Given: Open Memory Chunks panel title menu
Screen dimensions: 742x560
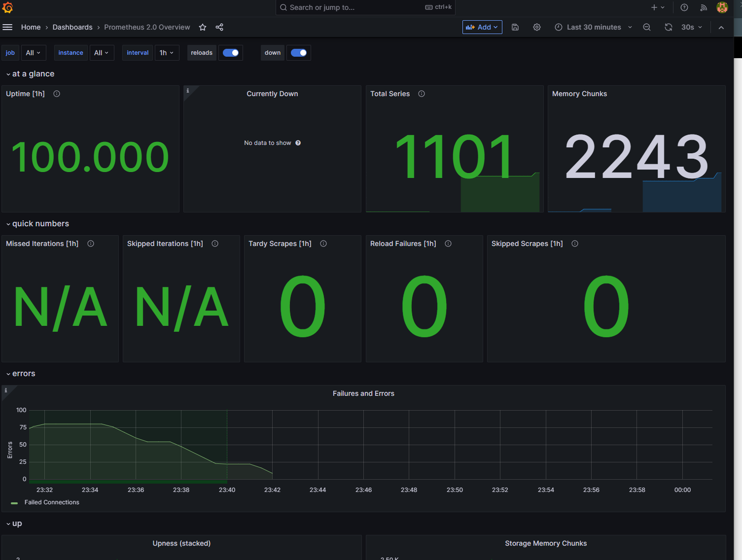Looking at the screenshot, I should point(579,94).
